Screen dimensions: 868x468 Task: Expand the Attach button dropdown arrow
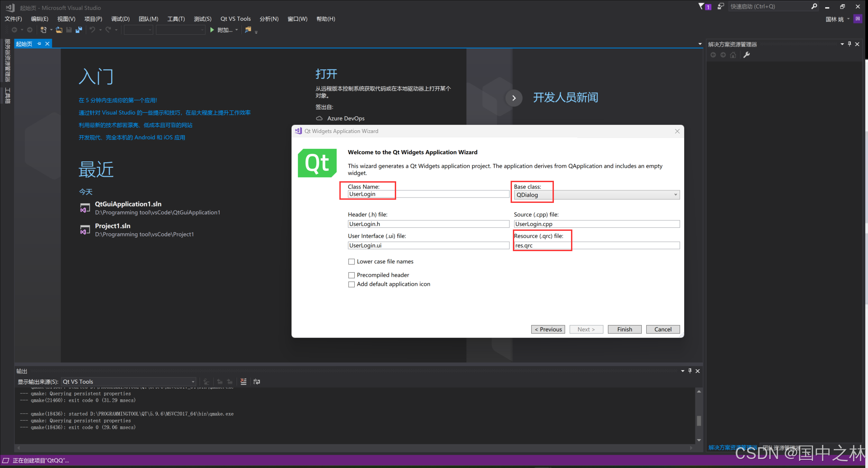237,30
